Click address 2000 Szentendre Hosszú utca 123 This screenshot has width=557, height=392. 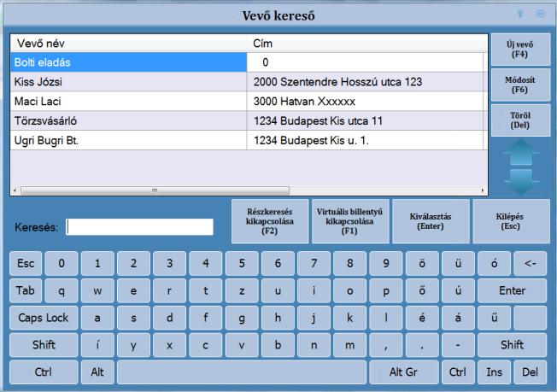point(337,82)
